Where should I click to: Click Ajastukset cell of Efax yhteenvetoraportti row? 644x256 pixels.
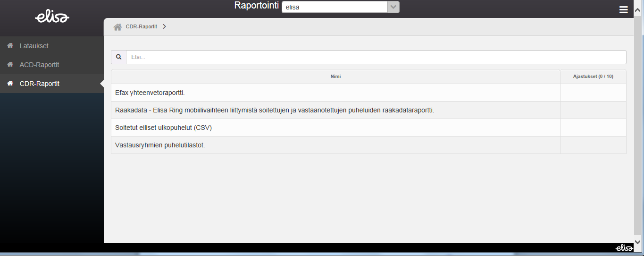pyautogui.click(x=593, y=93)
